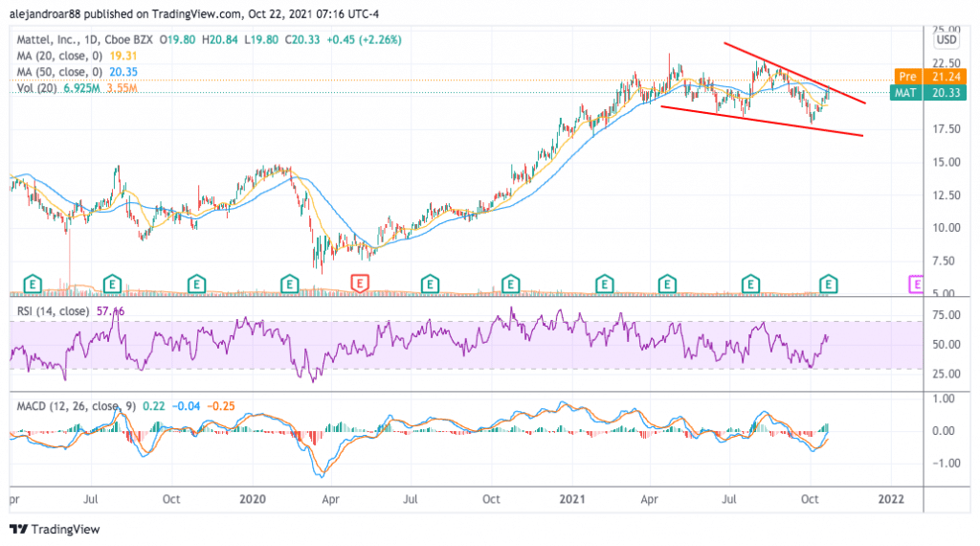Open the earnings marker for April 2021

coord(667,284)
